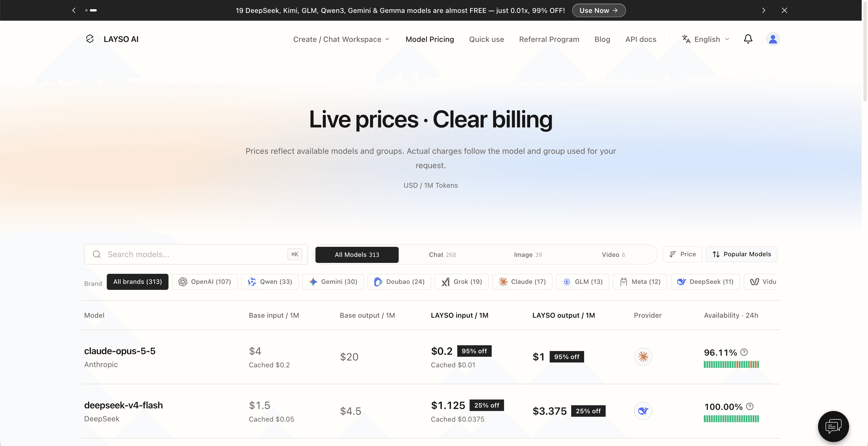Filter by Doubao (24) brand
This screenshot has height=446, width=868.
(x=399, y=282)
